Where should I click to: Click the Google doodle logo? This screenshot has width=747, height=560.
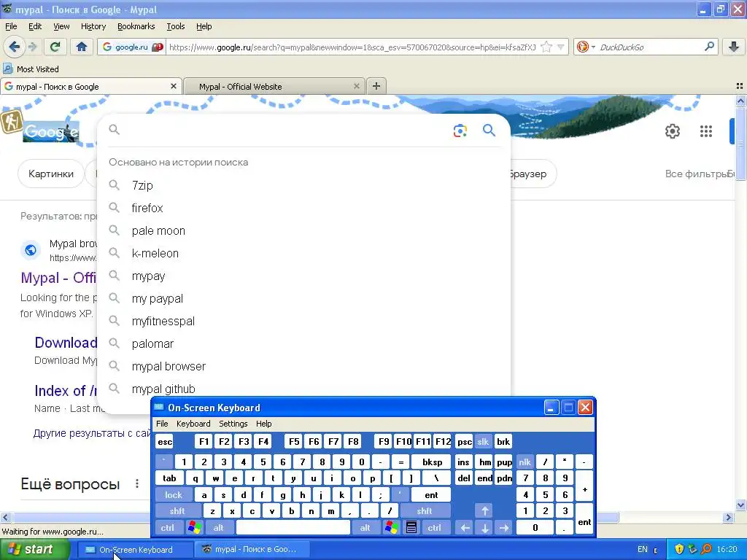[50, 131]
